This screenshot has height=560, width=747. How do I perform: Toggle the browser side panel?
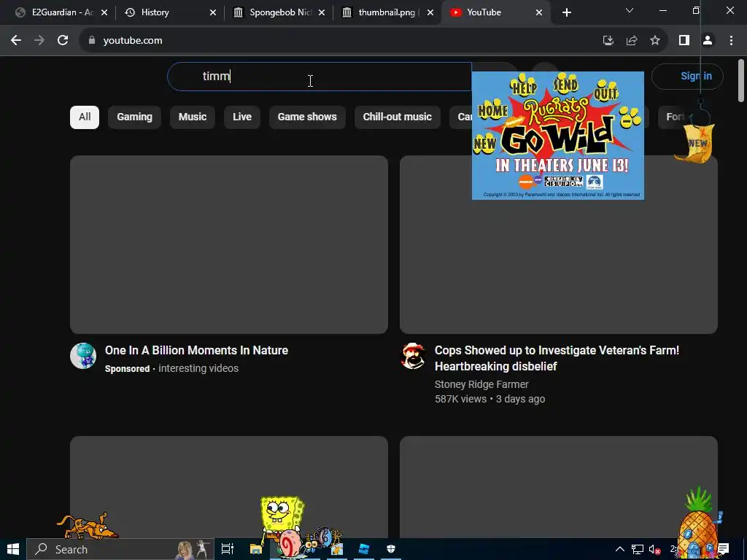[684, 41]
